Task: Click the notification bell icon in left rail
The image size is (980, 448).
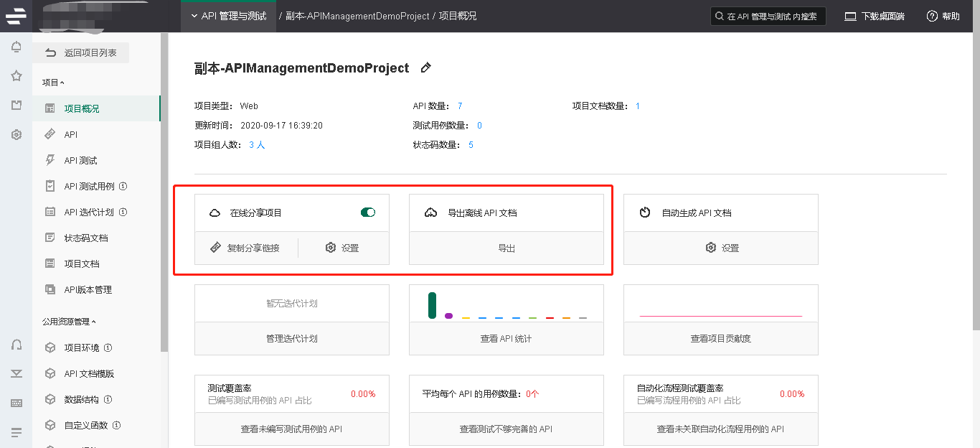Action: click(17, 47)
